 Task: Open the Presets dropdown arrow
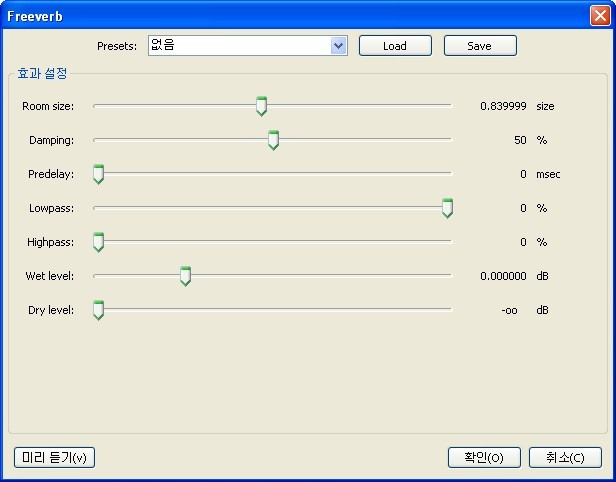338,46
